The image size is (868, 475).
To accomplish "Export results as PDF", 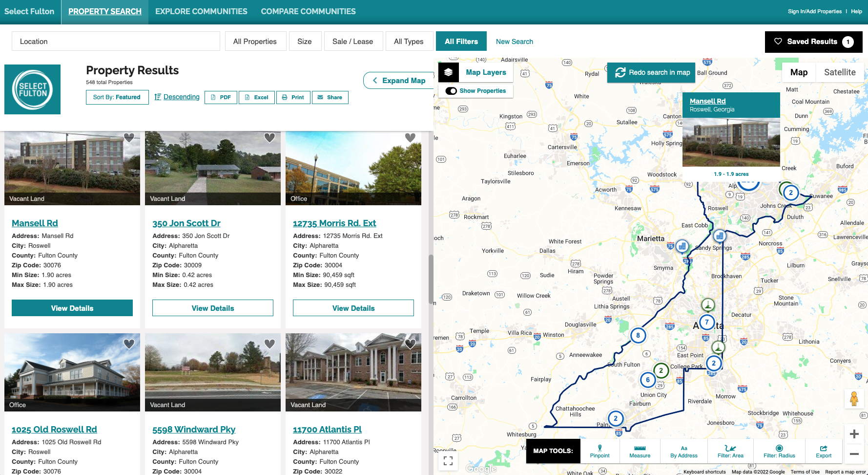I will pyautogui.click(x=221, y=97).
